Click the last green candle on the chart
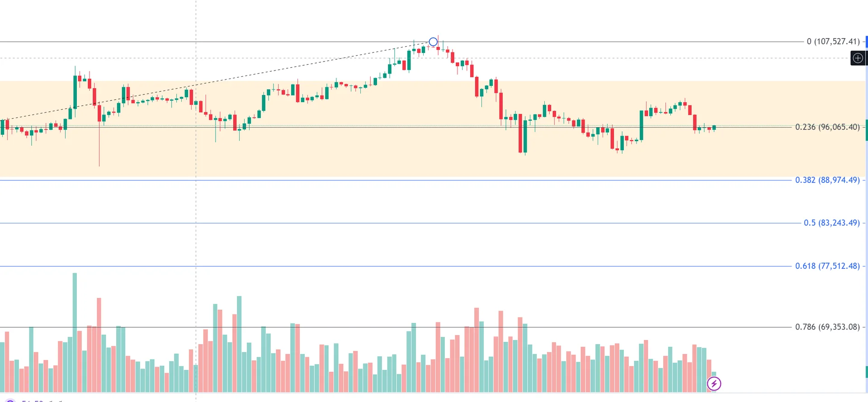 click(x=714, y=128)
